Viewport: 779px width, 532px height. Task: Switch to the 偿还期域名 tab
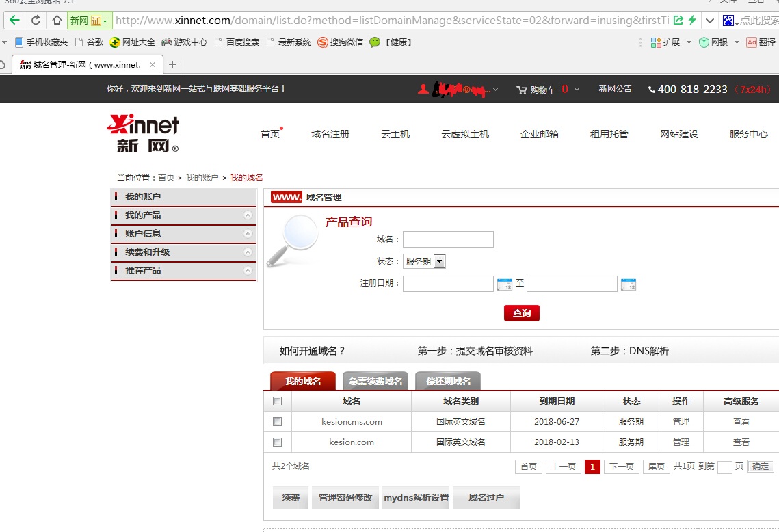[447, 381]
